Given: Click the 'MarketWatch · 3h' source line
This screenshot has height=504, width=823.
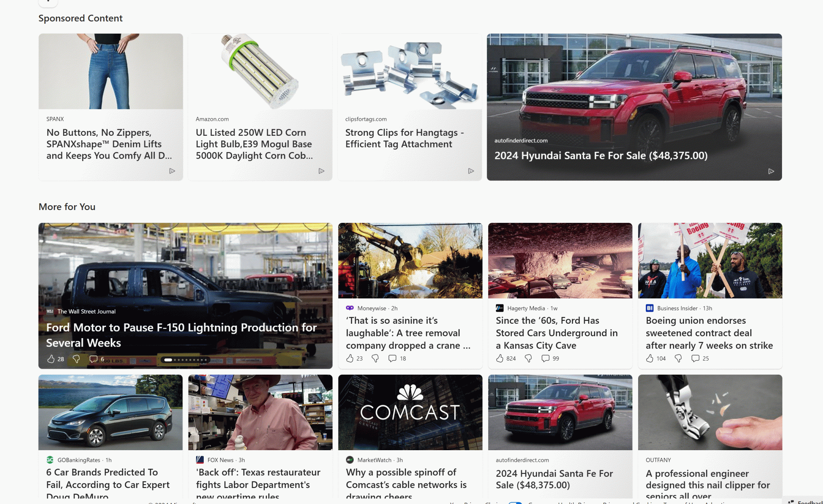Looking at the screenshot, I should [x=380, y=460].
